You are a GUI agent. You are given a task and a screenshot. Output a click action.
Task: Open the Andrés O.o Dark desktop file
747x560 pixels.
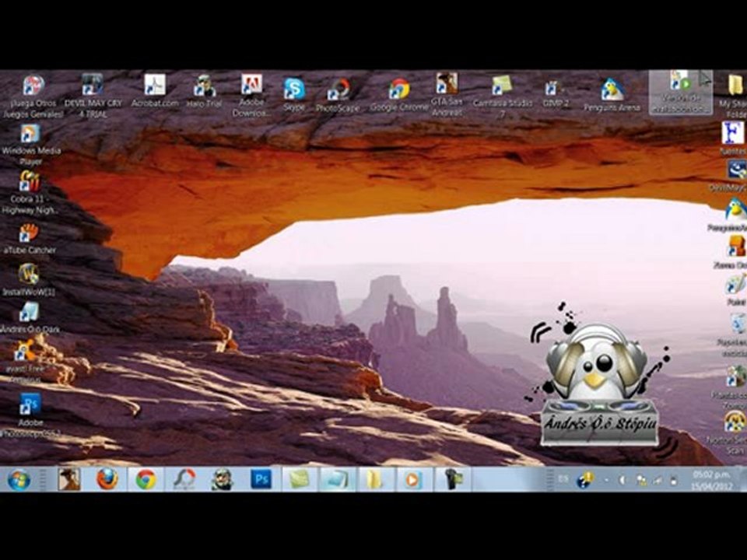[30, 317]
